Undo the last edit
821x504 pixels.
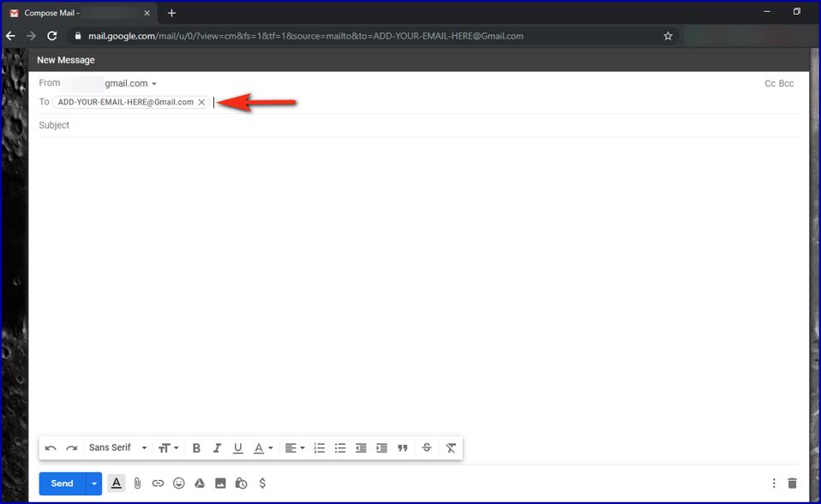[x=50, y=447]
